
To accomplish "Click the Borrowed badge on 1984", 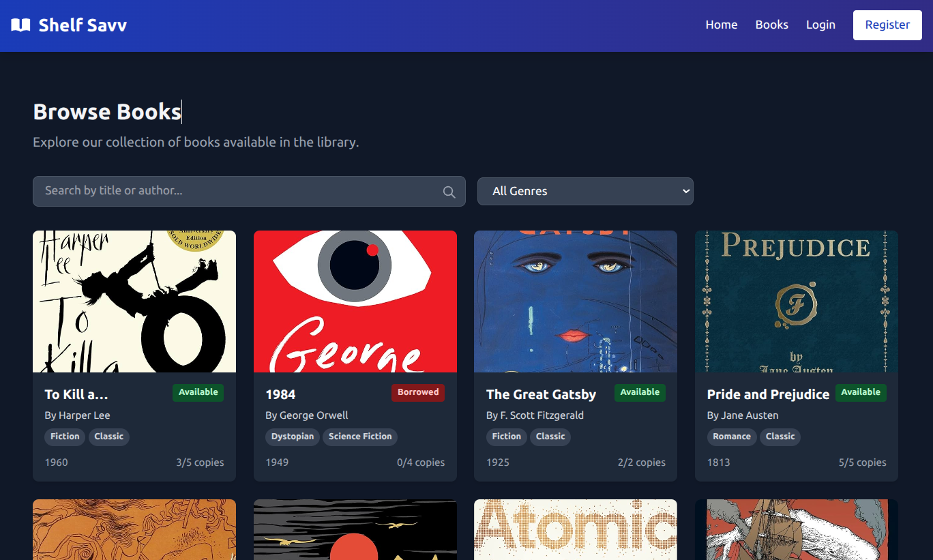I will [418, 392].
